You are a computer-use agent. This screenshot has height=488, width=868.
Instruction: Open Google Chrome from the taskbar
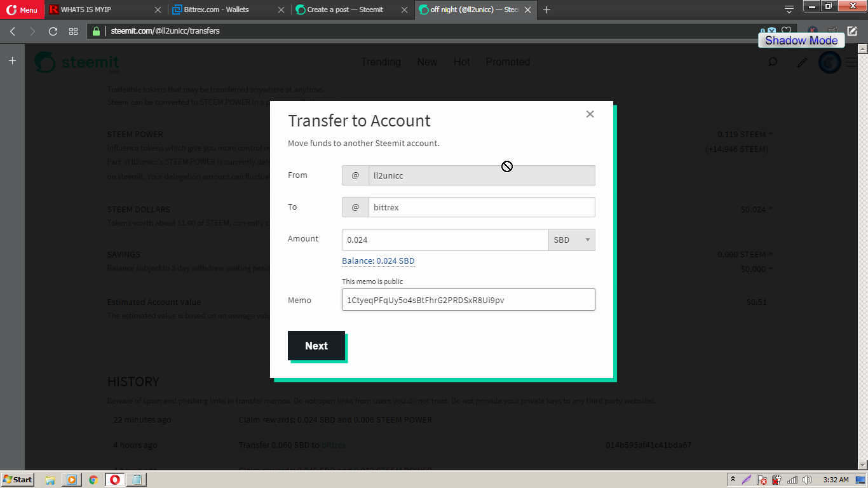[93, 480]
